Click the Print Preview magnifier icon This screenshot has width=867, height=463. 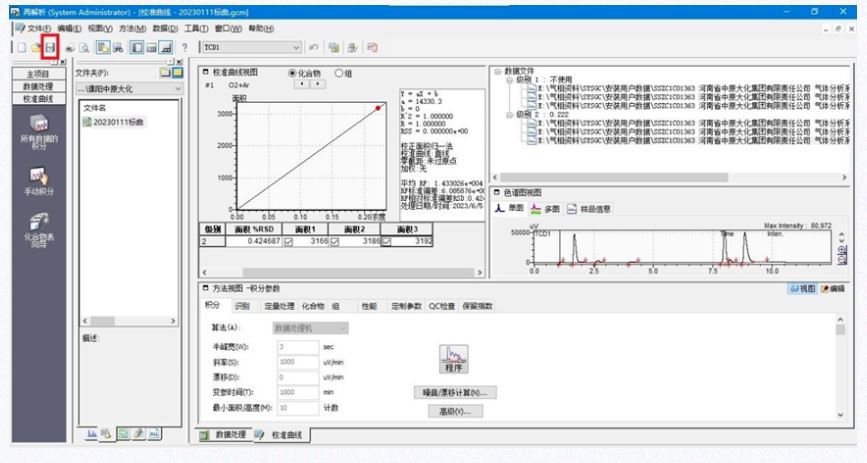[86, 47]
